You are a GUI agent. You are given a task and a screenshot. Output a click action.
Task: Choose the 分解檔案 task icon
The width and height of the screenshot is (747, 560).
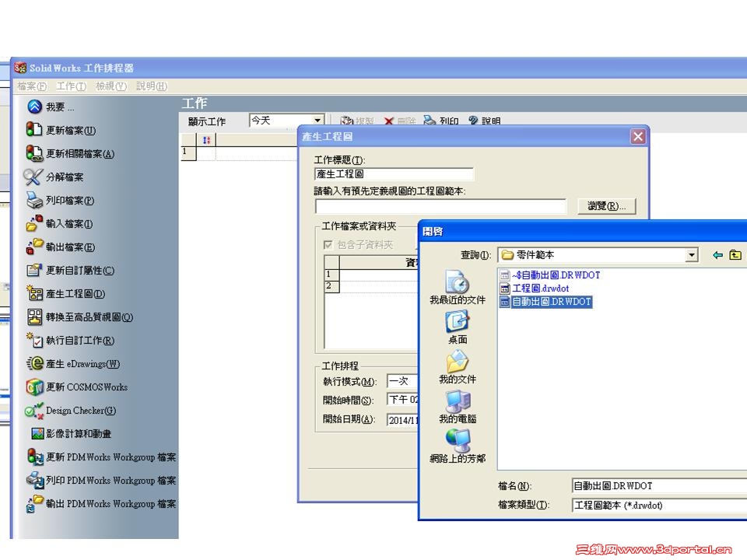point(33,177)
